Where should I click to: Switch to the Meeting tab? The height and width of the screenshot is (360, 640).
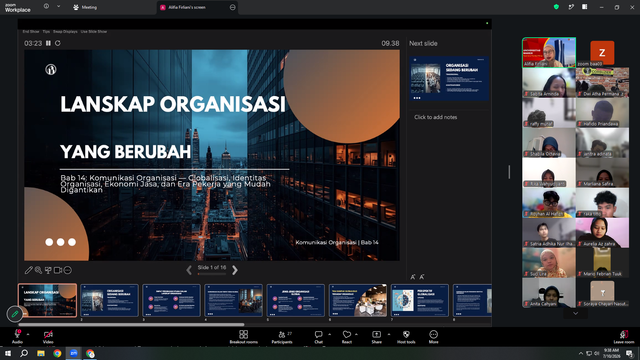point(85,7)
